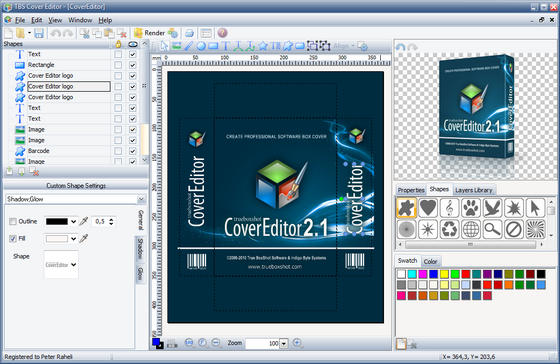This screenshot has height=364, width=560.
Task: Select the heart shape from the library
Action: (x=428, y=207)
